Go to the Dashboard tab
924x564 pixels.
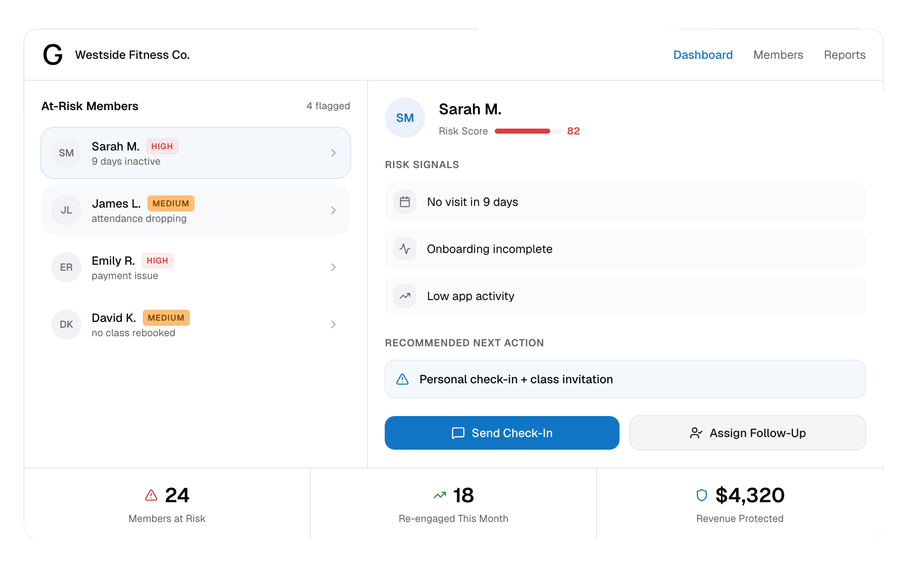(703, 55)
